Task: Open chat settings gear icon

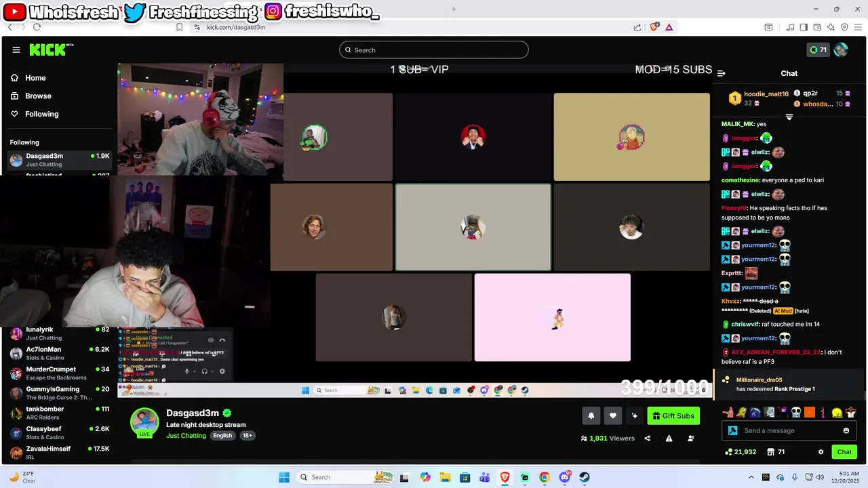Action: coord(821,452)
